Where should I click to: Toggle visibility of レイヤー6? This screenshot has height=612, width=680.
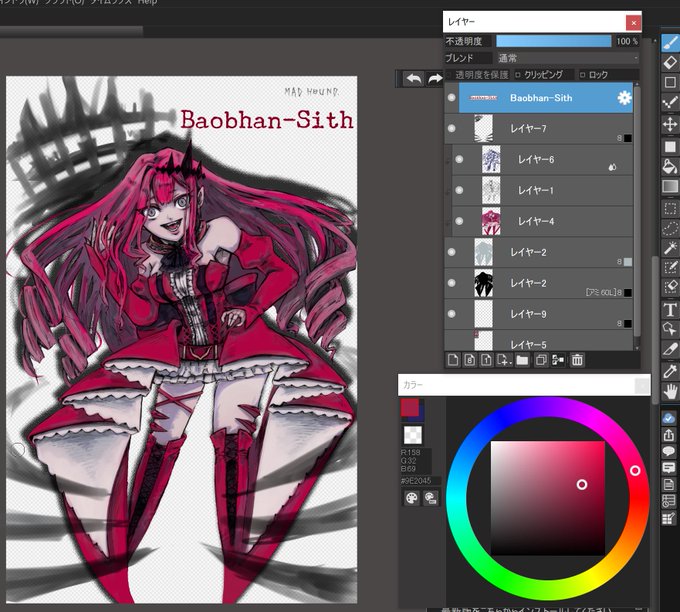click(x=459, y=159)
